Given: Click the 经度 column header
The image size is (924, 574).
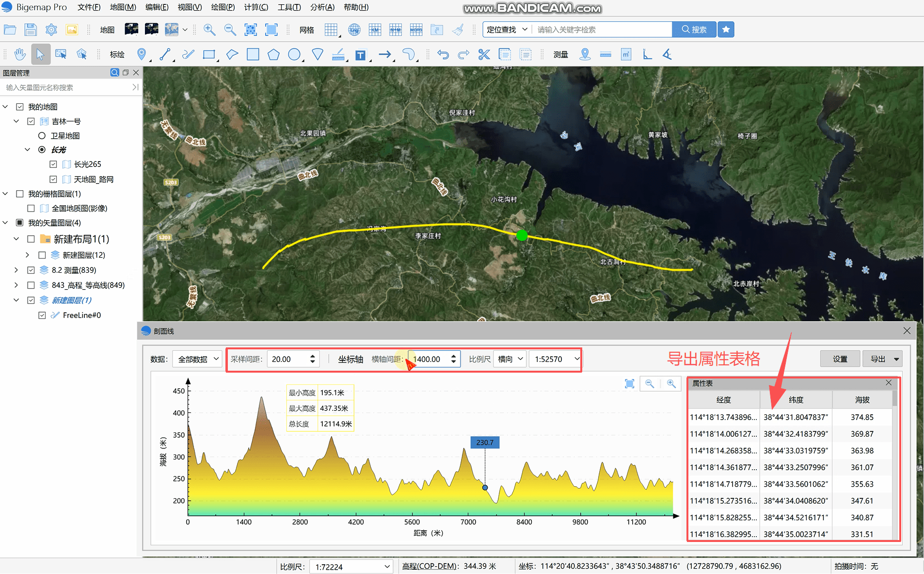Looking at the screenshot, I should 724,400.
